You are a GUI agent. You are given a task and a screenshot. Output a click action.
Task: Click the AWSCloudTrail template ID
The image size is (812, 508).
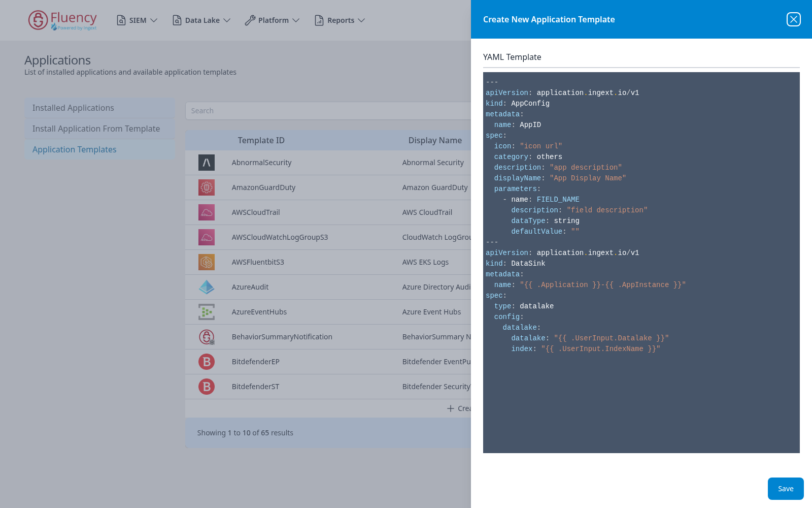pyautogui.click(x=256, y=212)
